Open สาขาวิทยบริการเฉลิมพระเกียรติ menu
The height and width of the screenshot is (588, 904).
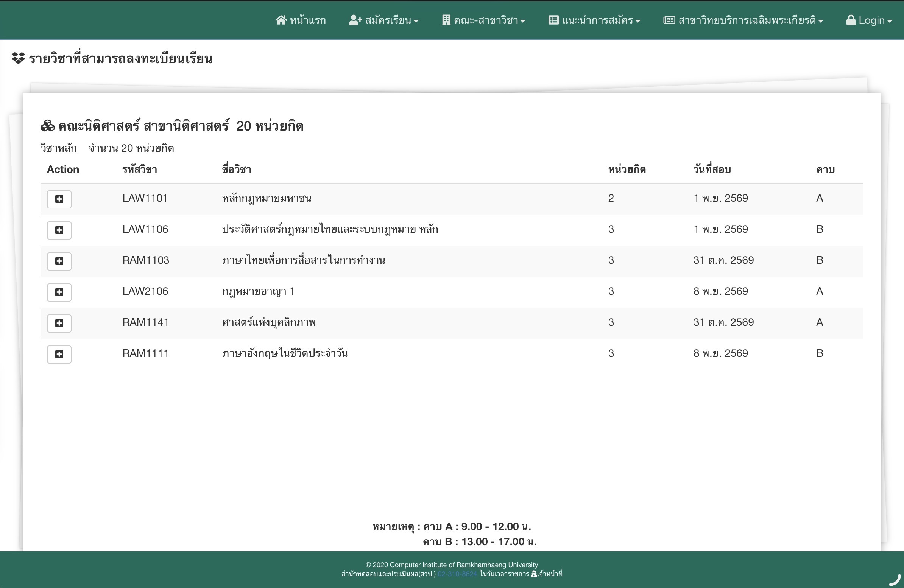(743, 20)
